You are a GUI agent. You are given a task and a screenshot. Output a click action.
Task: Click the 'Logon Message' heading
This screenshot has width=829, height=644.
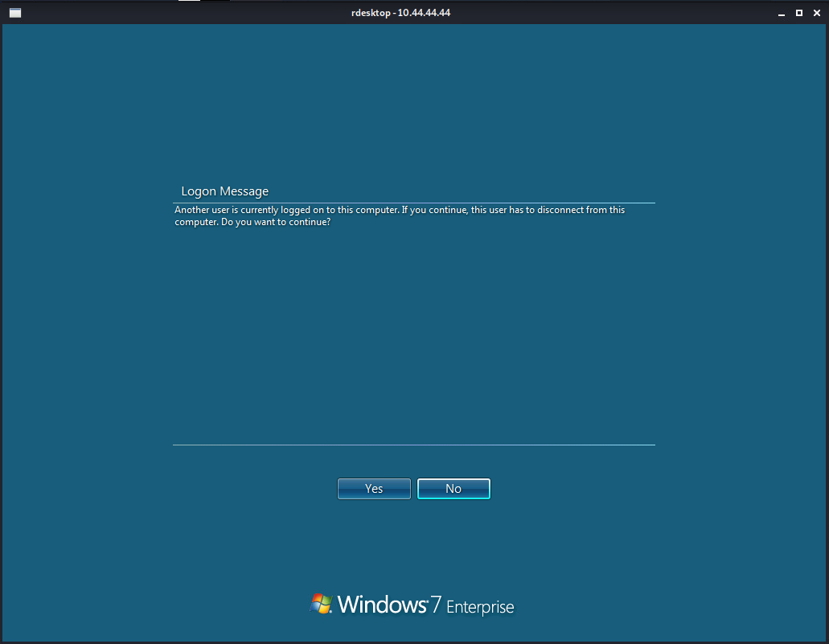pos(224,191)
